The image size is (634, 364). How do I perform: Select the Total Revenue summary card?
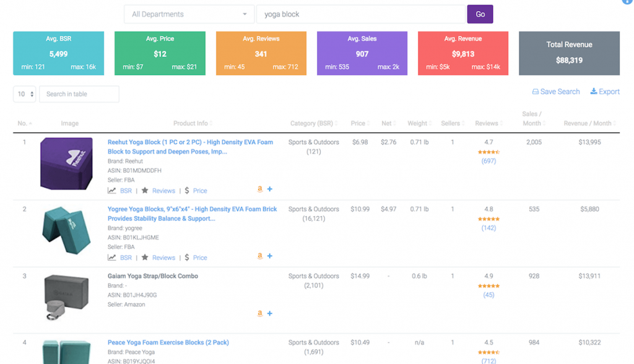[x=568, y=53]
